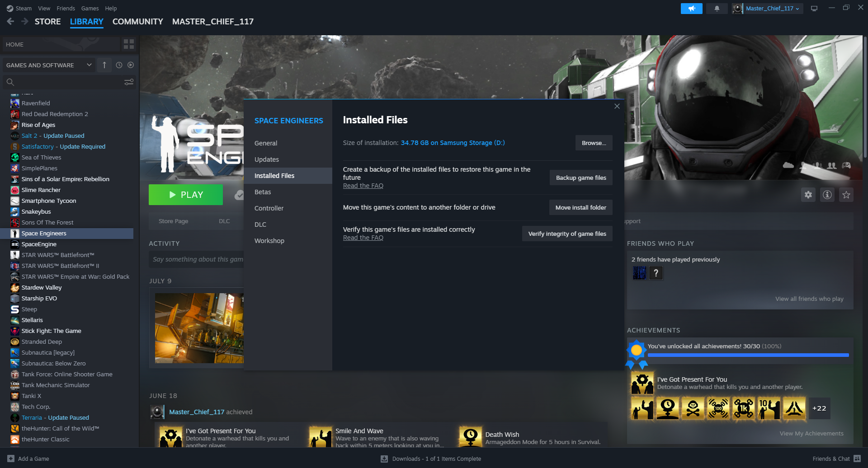Click the Add a Game plus icon
This screenshot has width=868, height=468.
click(x=11, y=459)
